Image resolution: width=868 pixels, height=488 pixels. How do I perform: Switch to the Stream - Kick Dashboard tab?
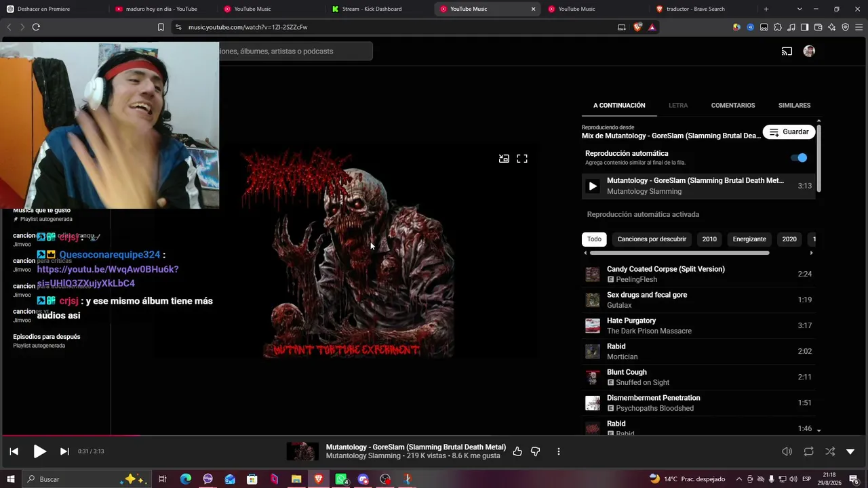[x=378, y=9]
